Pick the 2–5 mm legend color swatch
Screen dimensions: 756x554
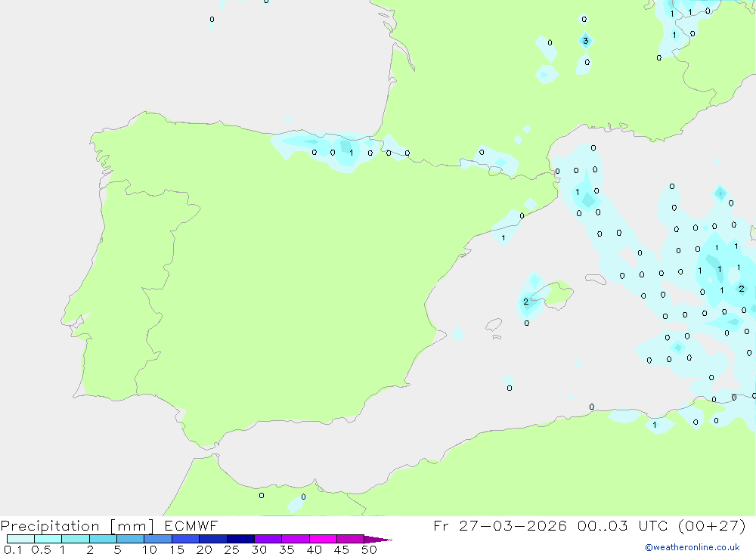point(103,539)
